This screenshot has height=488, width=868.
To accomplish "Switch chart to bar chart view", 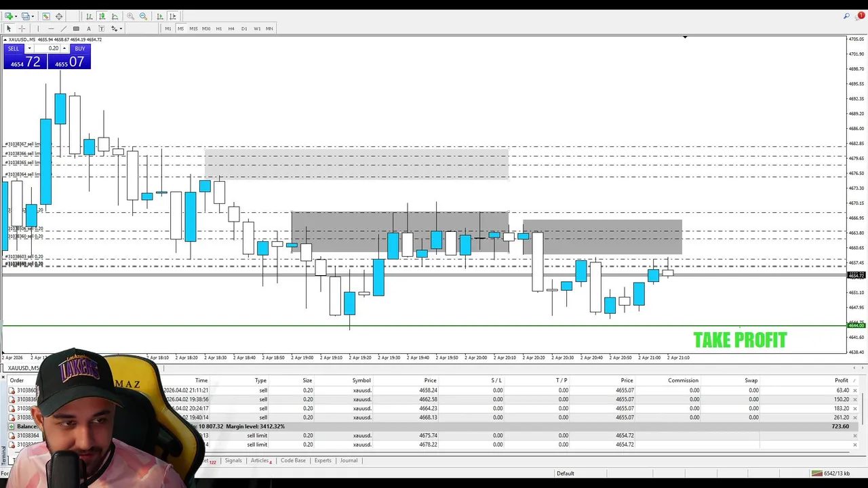I will point(89,16).
